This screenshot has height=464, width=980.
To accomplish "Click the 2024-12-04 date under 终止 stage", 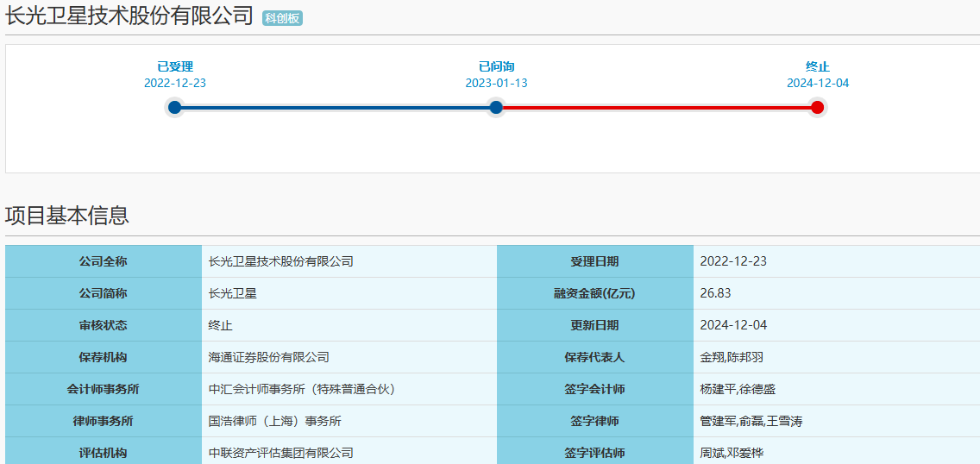I will [x=817, y=84].
